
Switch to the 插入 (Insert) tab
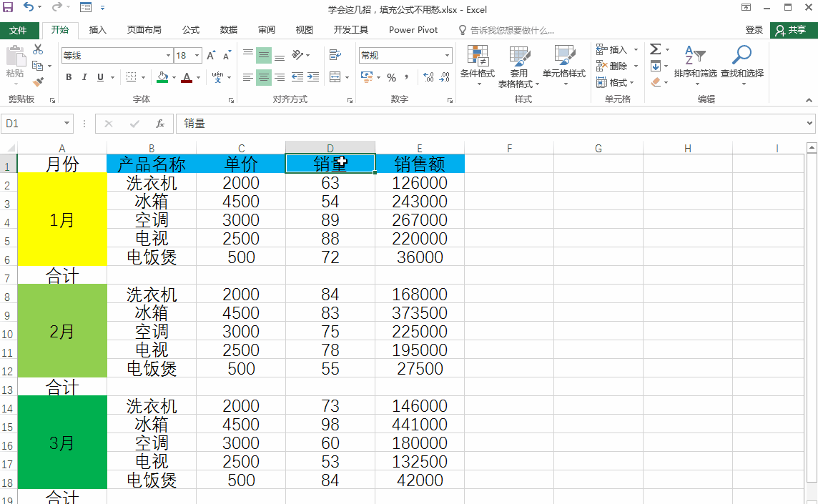(x=97, y=30)
